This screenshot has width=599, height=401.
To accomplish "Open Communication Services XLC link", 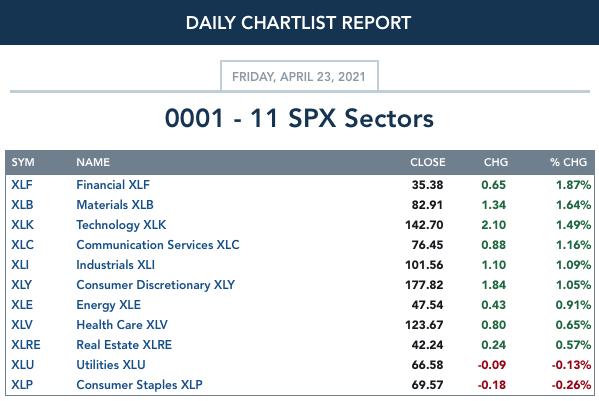I will point(158,245).
